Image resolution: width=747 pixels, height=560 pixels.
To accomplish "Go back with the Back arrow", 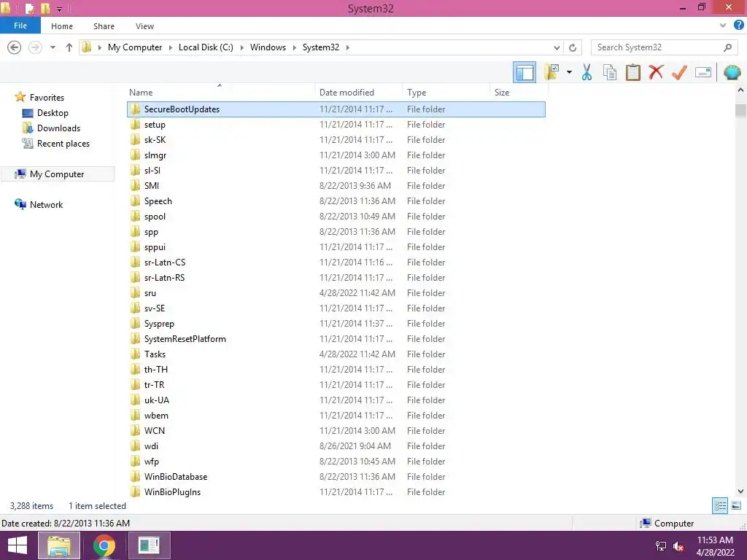I will pyautogui.click(x=15, y=47).
